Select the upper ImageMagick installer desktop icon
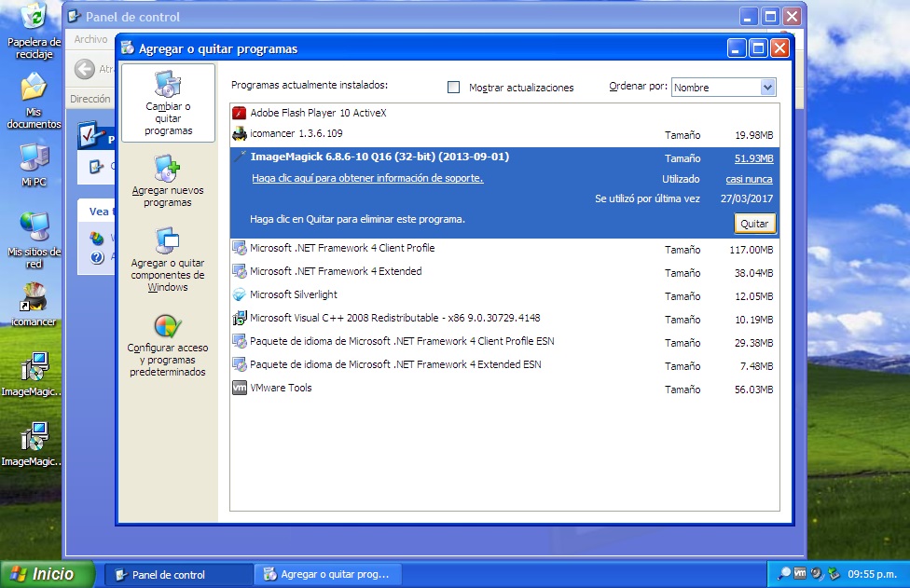Viewport: 910px width, 588px height. pyautogui.click(x=34, y=374)
